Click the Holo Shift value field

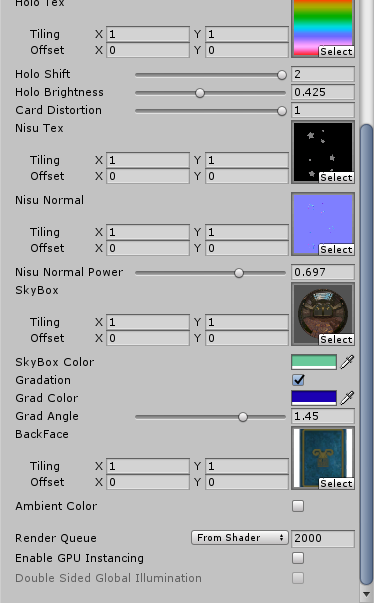[x=322, y=74]
